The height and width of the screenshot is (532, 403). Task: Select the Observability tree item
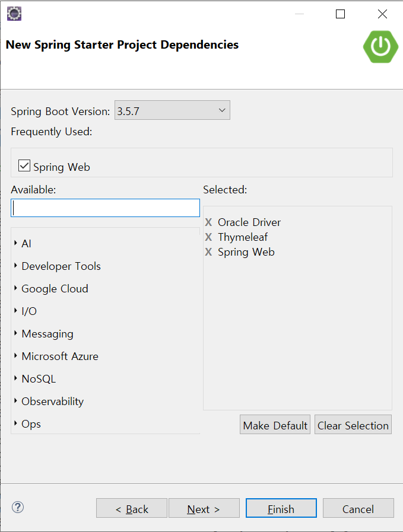(52, 402)
